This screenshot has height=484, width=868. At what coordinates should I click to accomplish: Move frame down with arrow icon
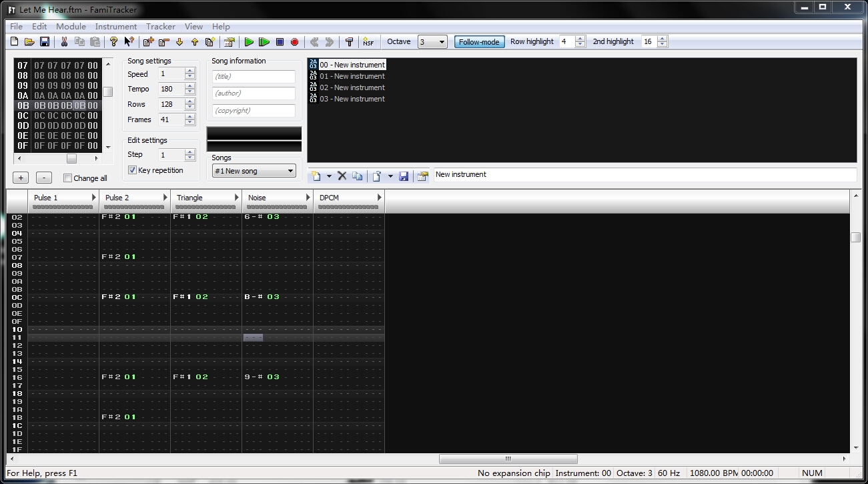click(x=179, y=42)
